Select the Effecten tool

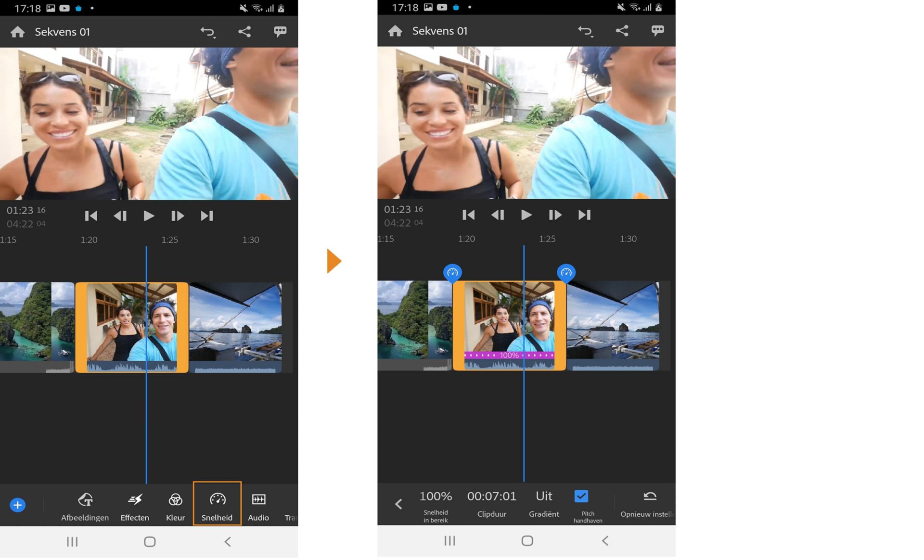(135, 505)
